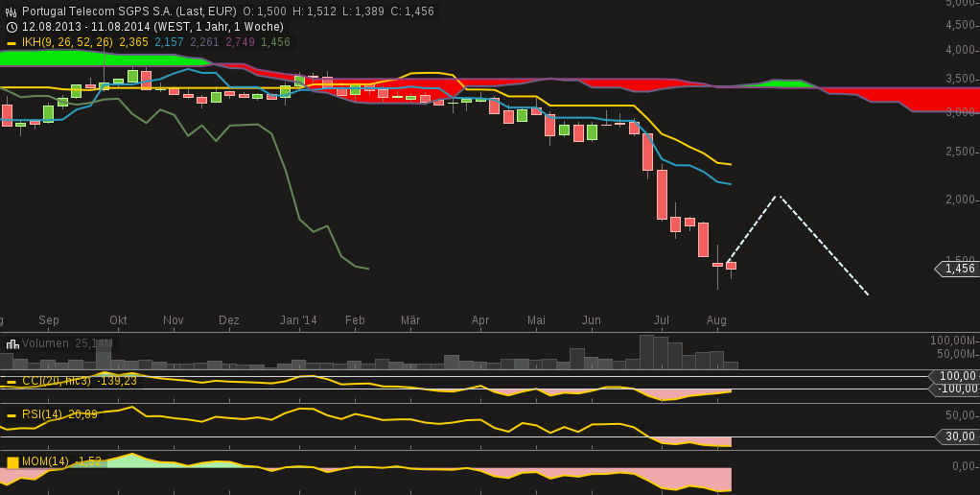
Task: Click the -100,00 CCI lower level tag
Action: tap(955, 389)
